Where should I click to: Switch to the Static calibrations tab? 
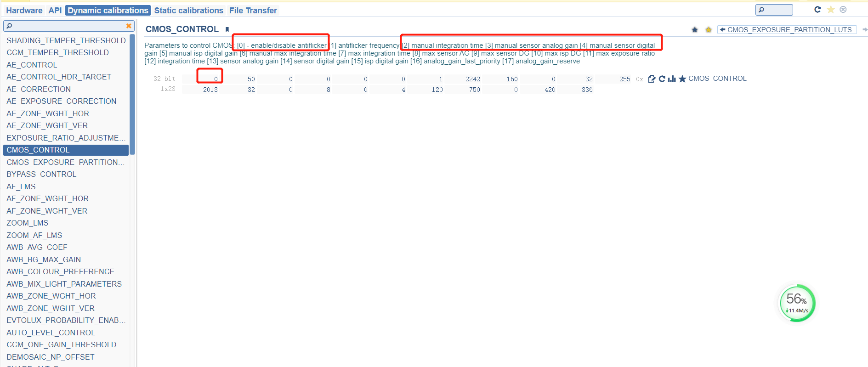(x=188, y=10)
